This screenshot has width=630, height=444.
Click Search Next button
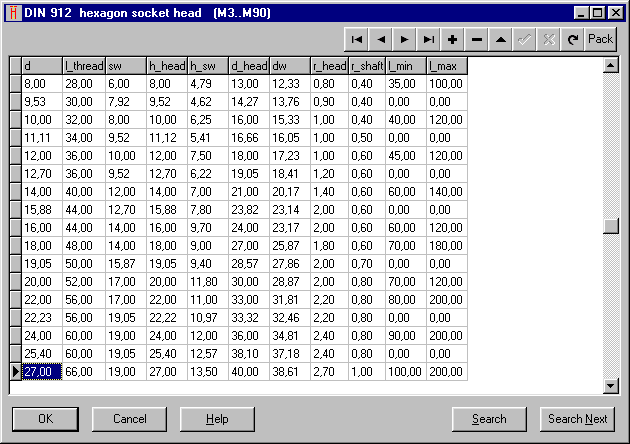pos(577,419)
